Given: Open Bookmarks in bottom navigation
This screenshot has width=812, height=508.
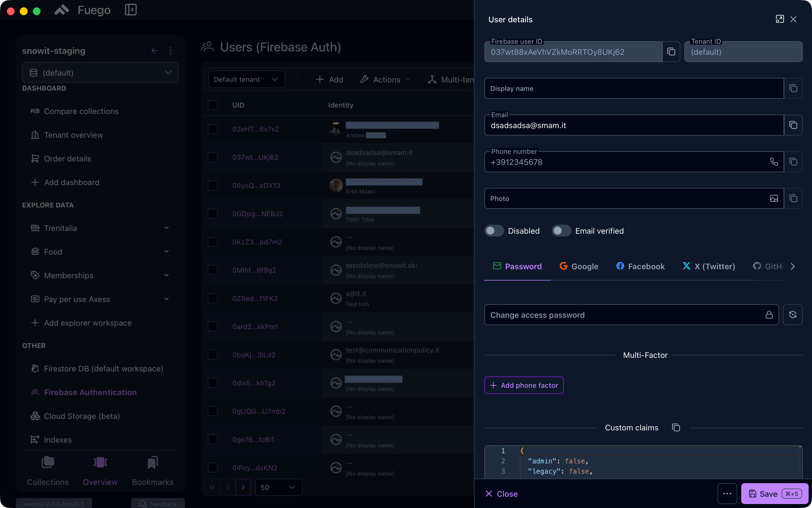Looking at the screenshot, I should (153, 471).
